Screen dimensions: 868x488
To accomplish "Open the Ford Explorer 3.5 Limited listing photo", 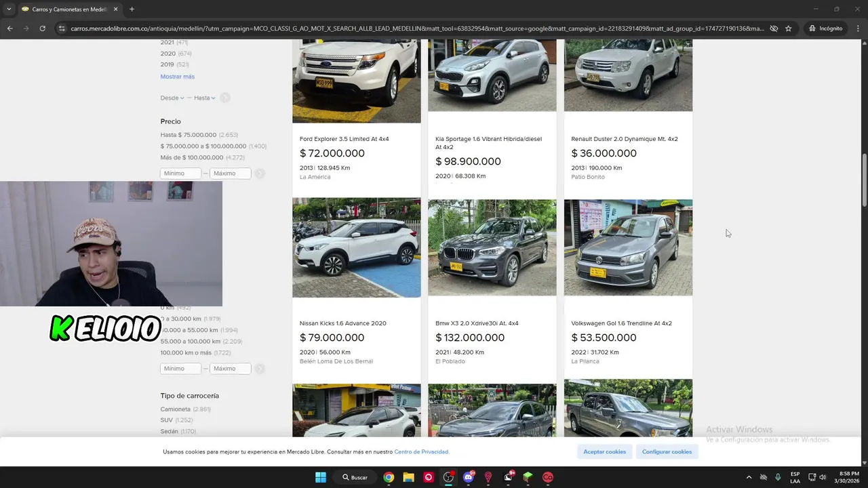I will point(357,81).
